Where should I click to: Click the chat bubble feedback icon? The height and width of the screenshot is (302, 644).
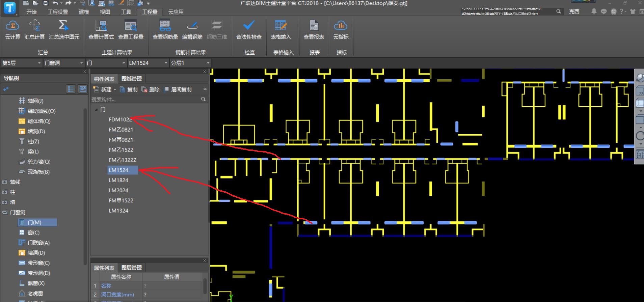click(604, 11)
